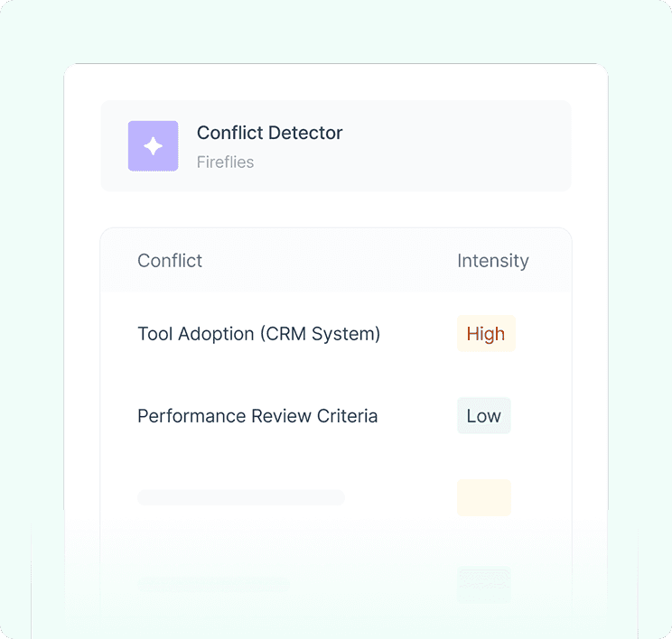Click the word Detector in the title
This screenshot has width=672, height=639.
coord(305,133)
